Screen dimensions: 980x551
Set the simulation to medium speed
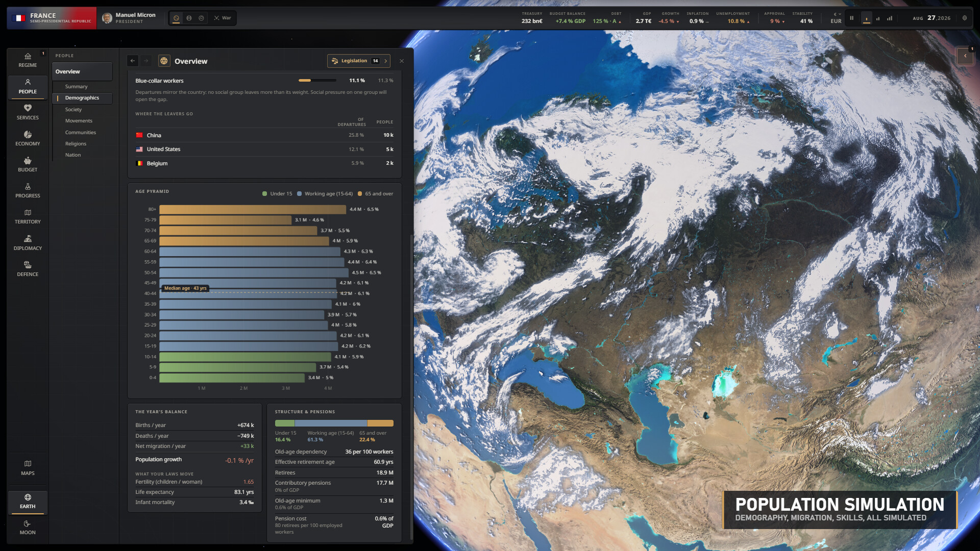878,18
